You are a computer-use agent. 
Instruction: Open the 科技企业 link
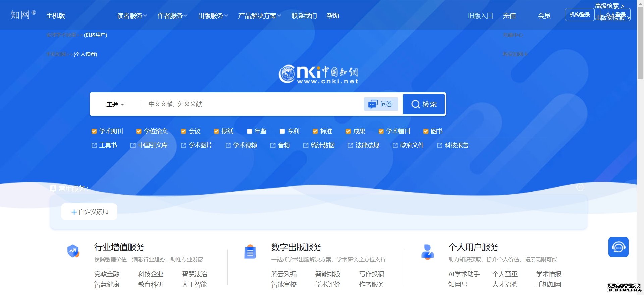click(151, 274)
